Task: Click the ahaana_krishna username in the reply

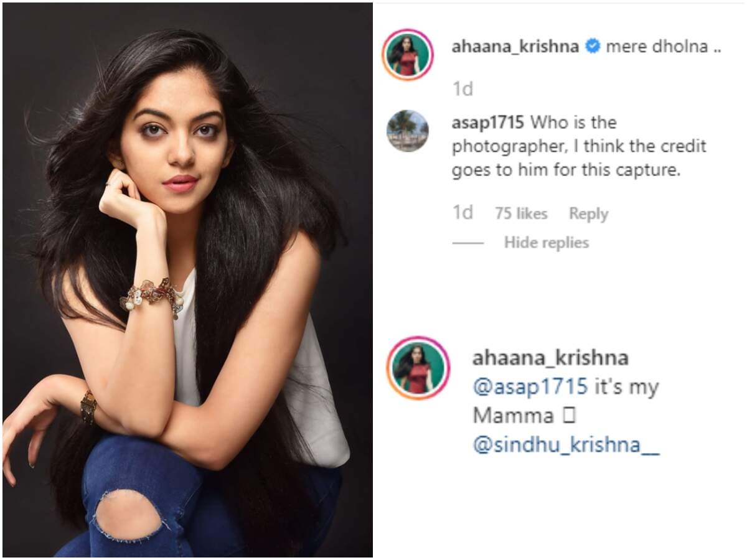Action: (550, 358)
